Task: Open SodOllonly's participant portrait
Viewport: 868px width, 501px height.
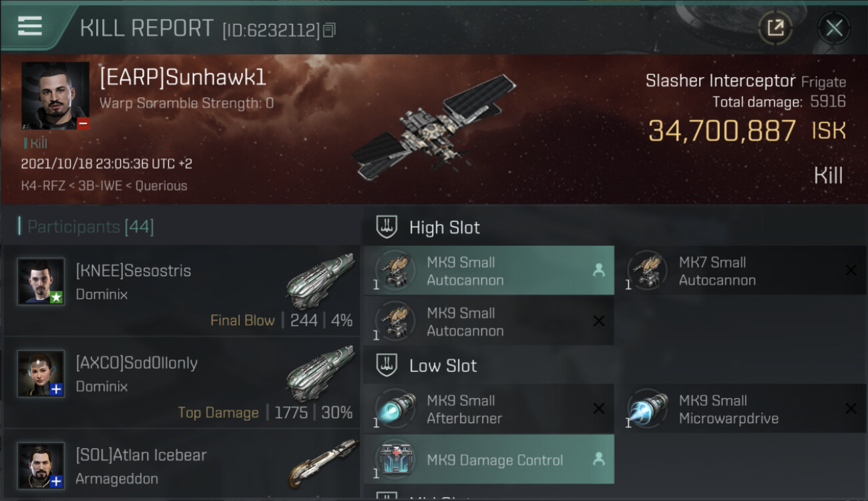Action: pyautogui.click(x=41, y=373)
